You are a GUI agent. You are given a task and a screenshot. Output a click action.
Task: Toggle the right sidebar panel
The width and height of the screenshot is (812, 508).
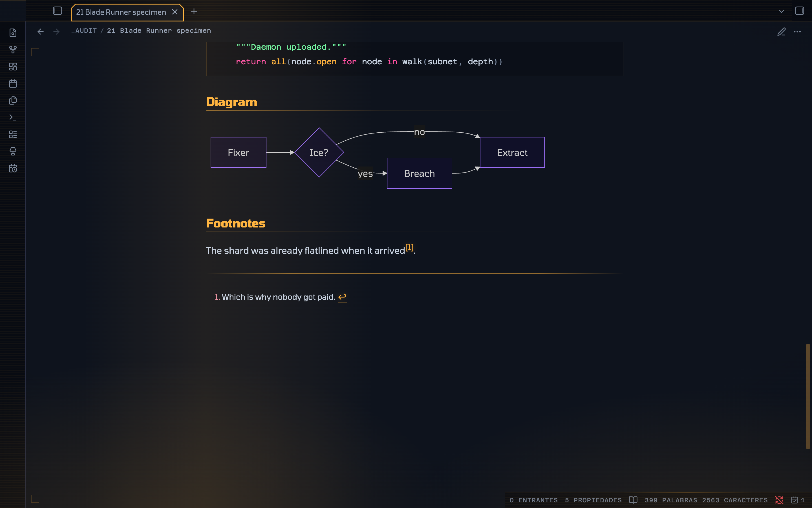coord(799,11)
